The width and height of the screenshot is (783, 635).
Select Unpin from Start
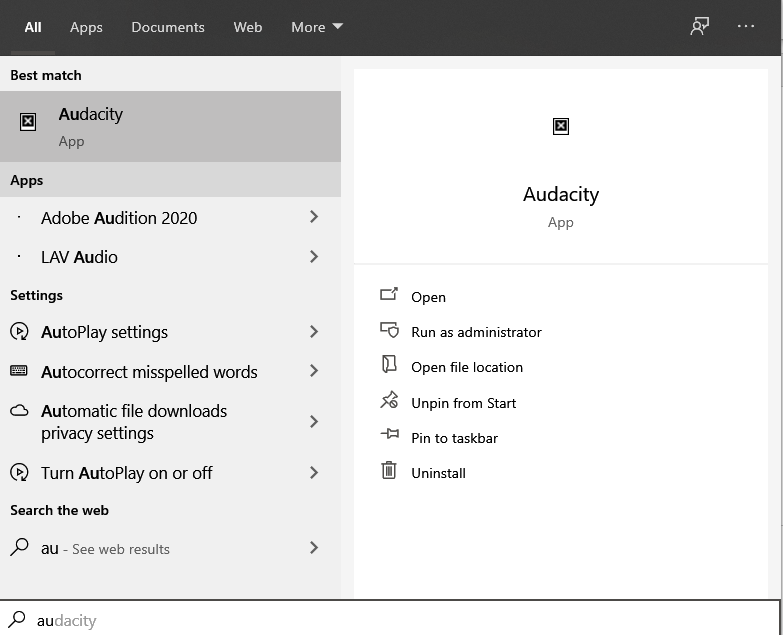(463, 403)
